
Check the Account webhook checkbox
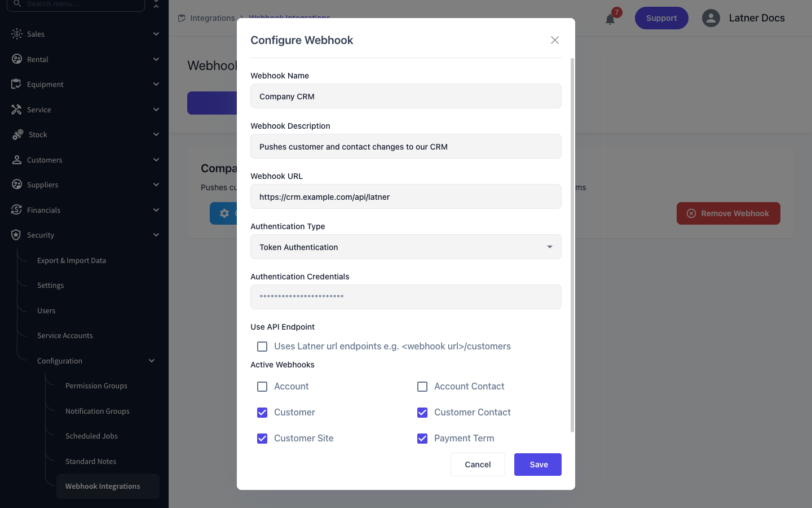pyautogui.click(x=262, y=387)
